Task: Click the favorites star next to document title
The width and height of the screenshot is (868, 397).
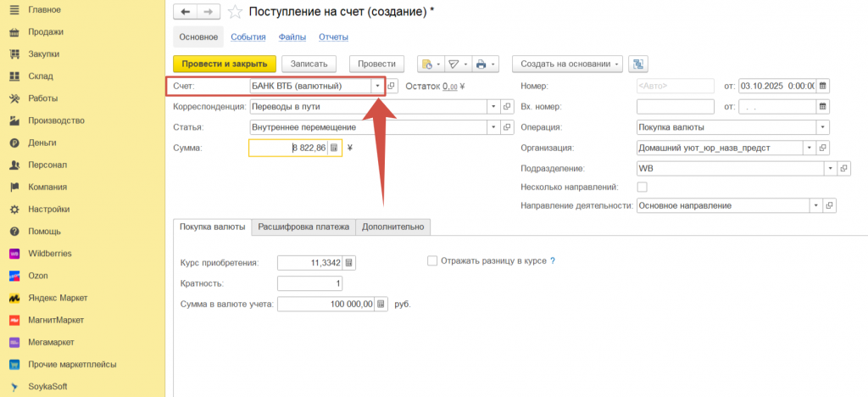Action: click(x=235, y=12)
